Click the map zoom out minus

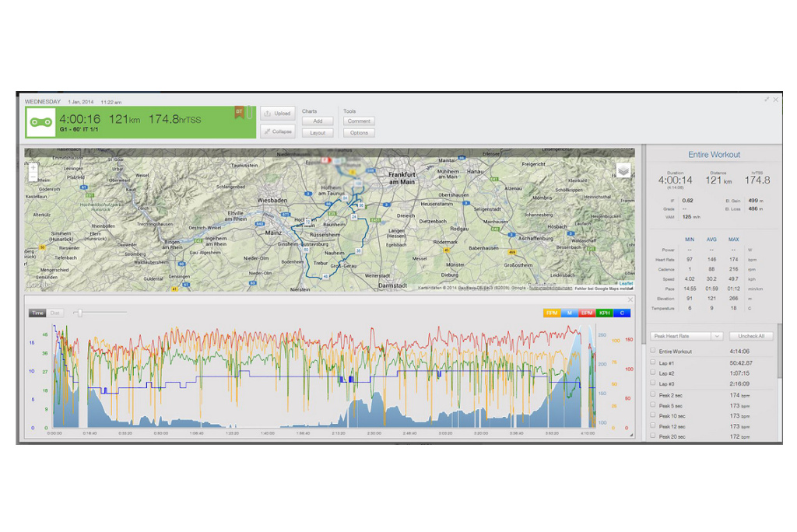point(33,177)
